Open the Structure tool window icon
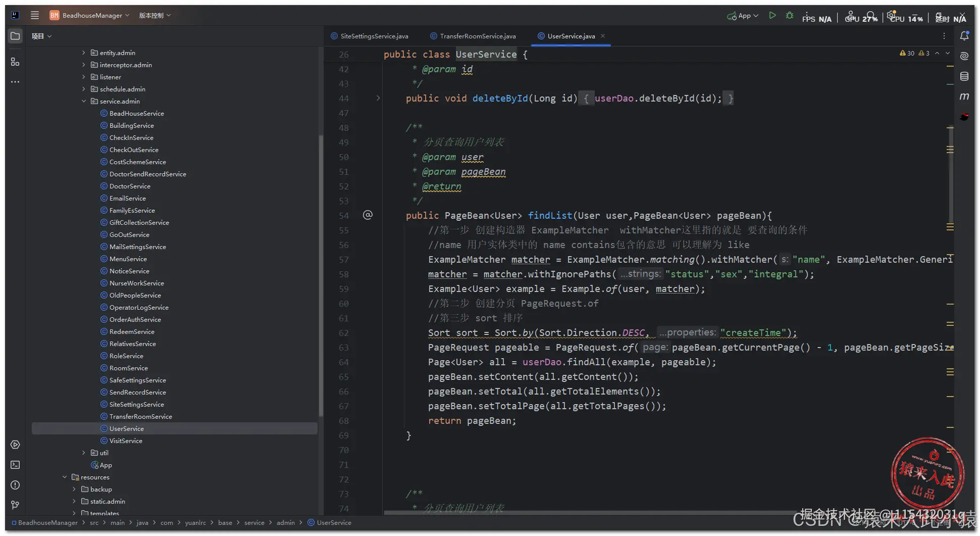 (x=15, y=62)
